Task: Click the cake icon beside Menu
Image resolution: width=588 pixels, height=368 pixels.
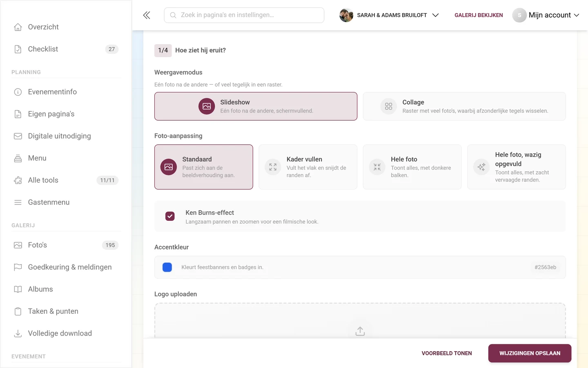Action: [x=18, y=158]
